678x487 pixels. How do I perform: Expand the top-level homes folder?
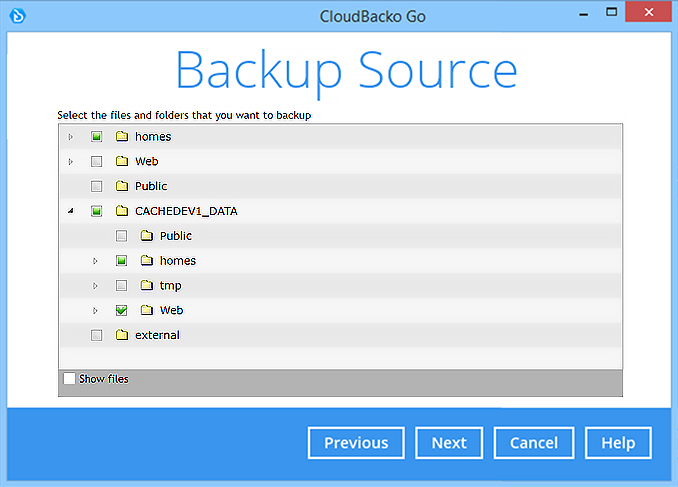click(x=70, y=137)
